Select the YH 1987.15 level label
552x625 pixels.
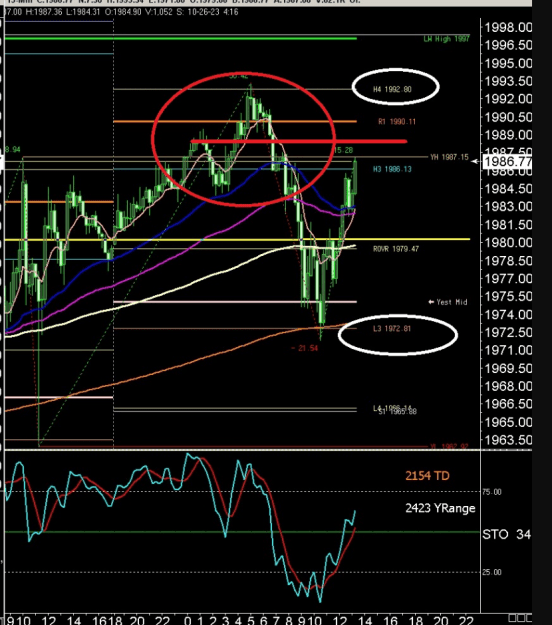point(449,157)
